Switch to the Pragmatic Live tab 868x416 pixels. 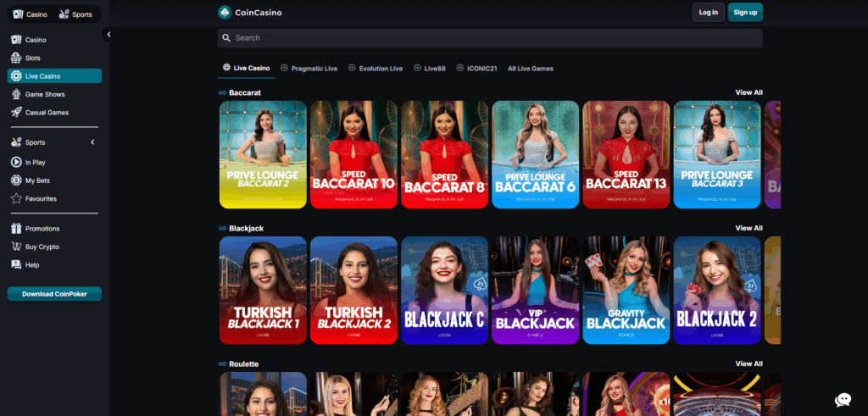point(309,69)
